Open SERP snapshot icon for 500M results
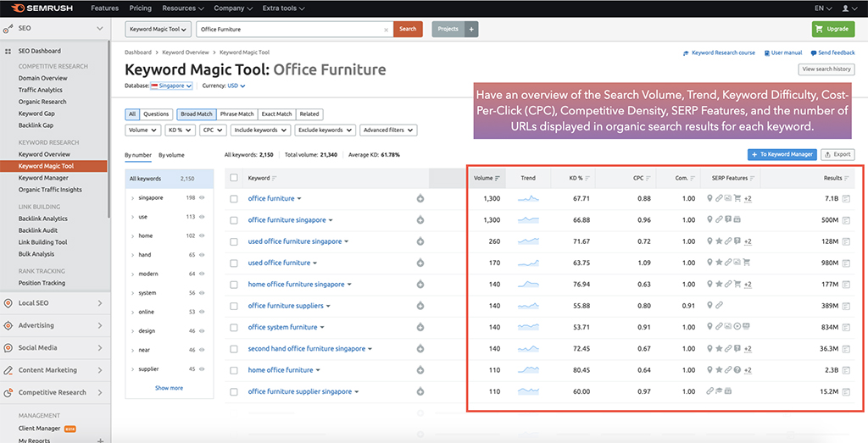This screenshot has width=868, height=443. [x=846, y=220]
